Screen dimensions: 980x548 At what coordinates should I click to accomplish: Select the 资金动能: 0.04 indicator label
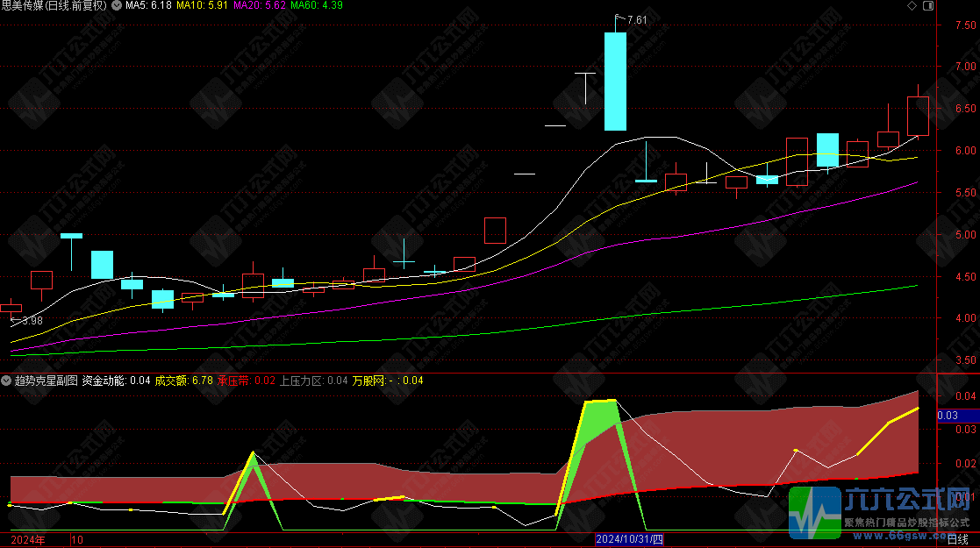117,381
